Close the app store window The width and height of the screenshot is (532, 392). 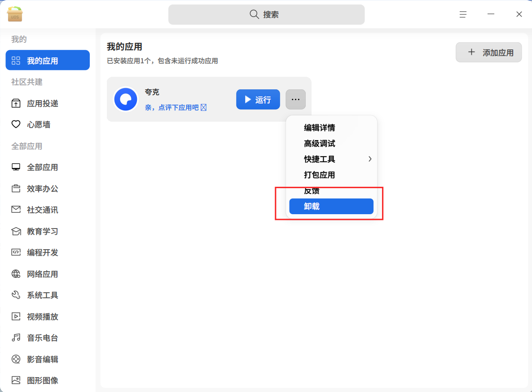pyautogui.click(x=519, y=14)
